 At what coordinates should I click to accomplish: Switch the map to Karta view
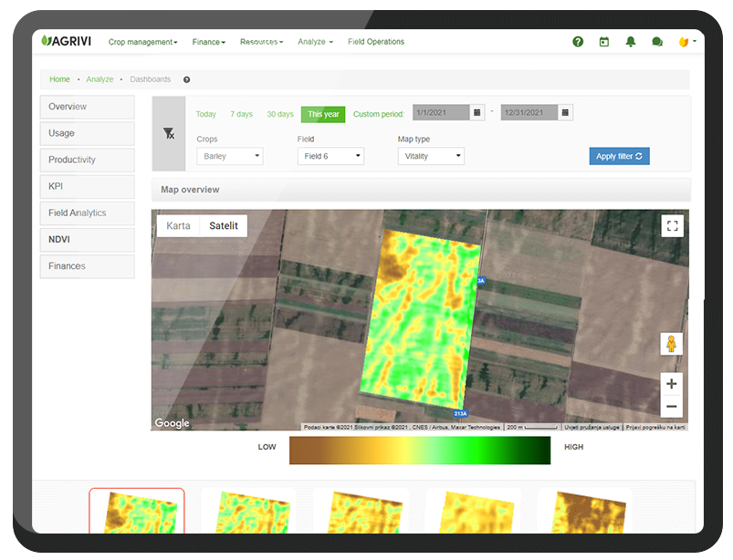[x=178, y=225]
